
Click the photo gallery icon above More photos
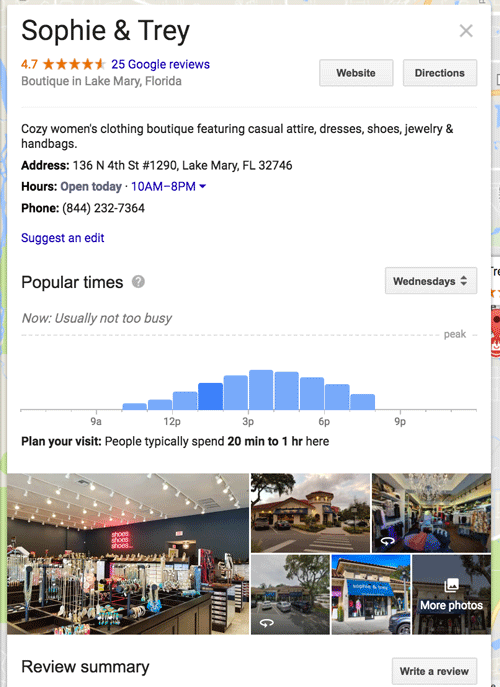pos(451,584)
